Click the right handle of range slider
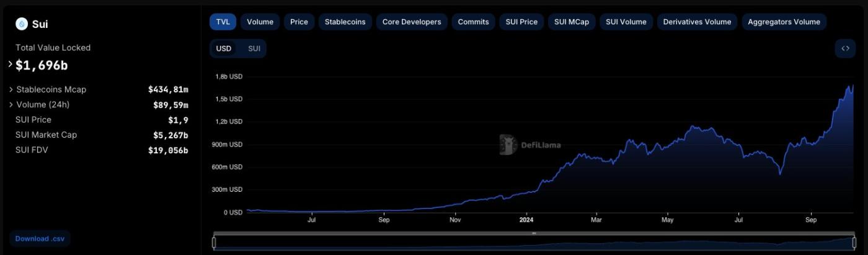This screenshot has width=868, height=255. (854, 242)
